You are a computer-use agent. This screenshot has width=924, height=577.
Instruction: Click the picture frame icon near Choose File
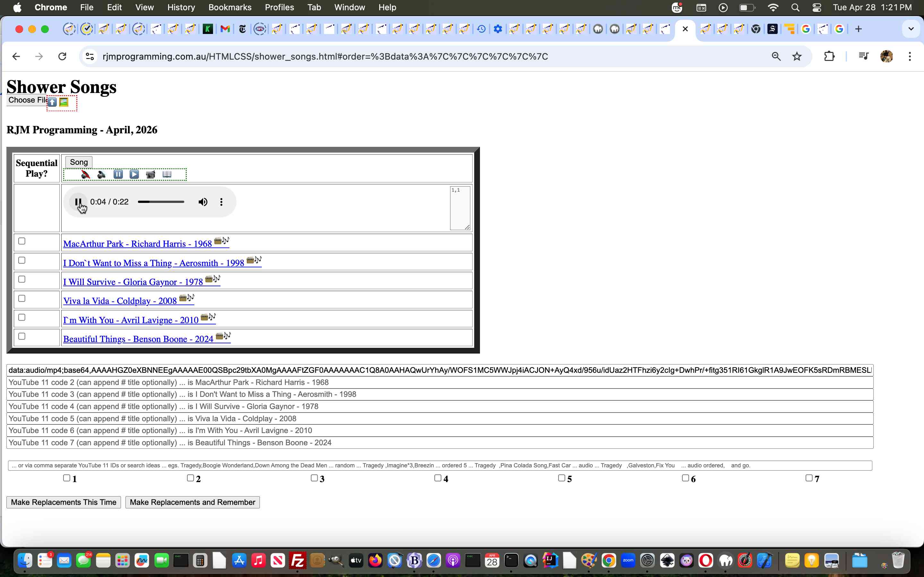(64, 102)
